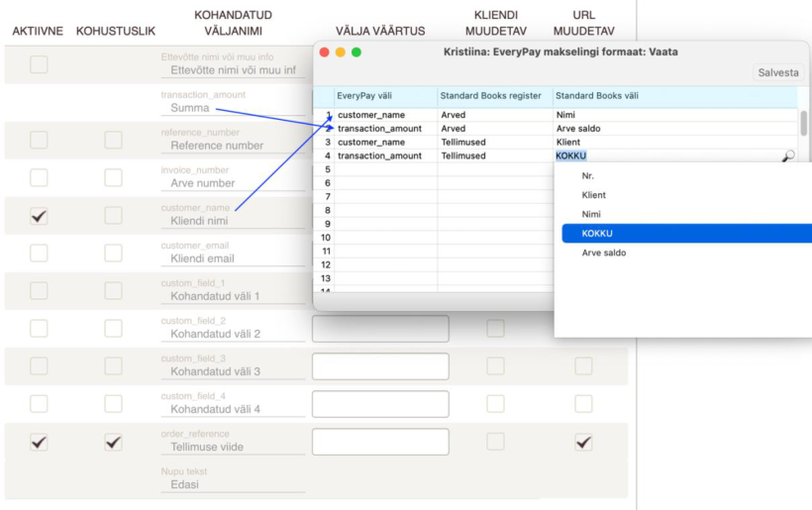Untick Aktiivne checkbox for Tellimuse viide

pyautogui.click(x=39, y=442)
